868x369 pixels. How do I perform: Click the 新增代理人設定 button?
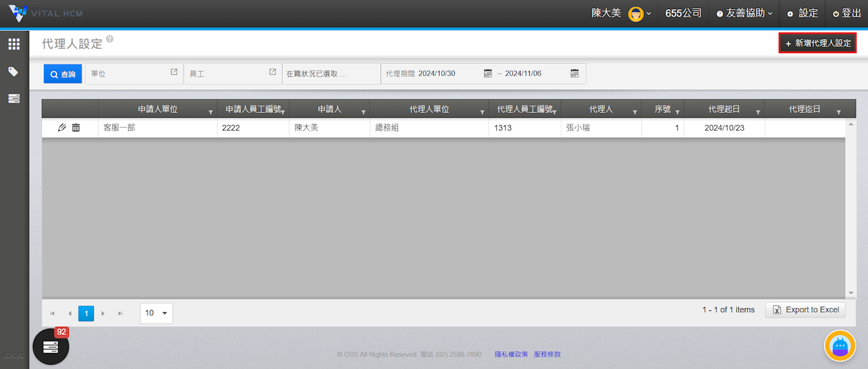(818, 43)
